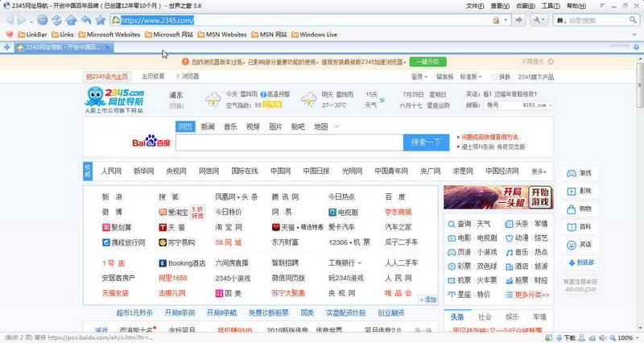Click 把2345设为主页 set homepage button
Viewport: 644px width, 343px height.
pyautogui.click(x=107, y=76)
